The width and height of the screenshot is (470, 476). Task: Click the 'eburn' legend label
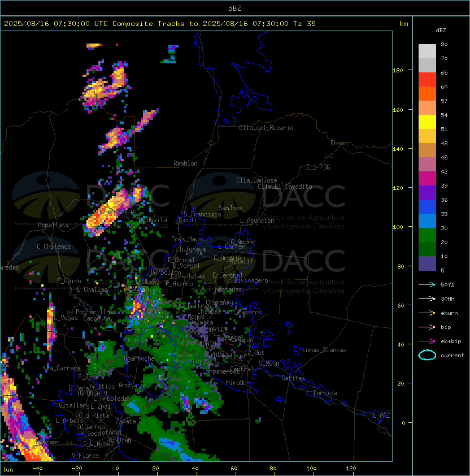pyautogui.click(x=449, y=313)
